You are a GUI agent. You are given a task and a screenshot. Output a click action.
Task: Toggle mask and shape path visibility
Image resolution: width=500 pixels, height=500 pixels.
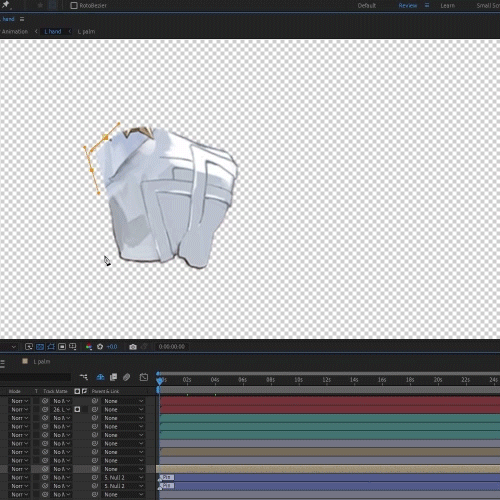[51, 347]
